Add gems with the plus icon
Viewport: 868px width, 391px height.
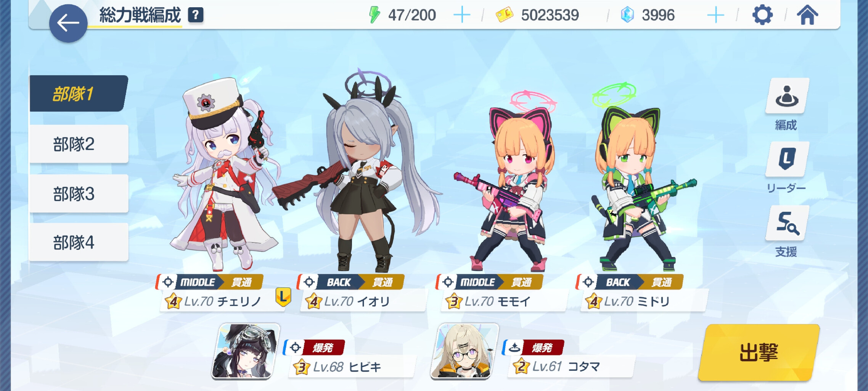(715, 15)
